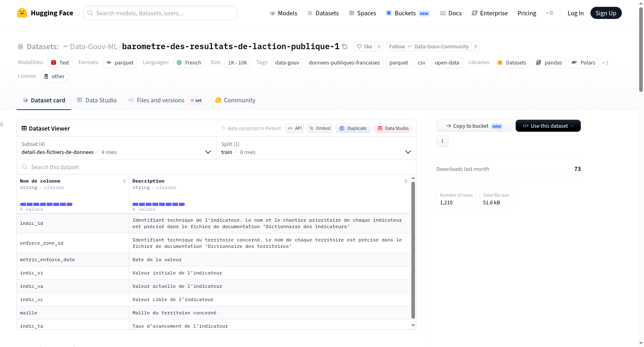
Task: Focus the Search this dataset field
Action: click(217, 167)
